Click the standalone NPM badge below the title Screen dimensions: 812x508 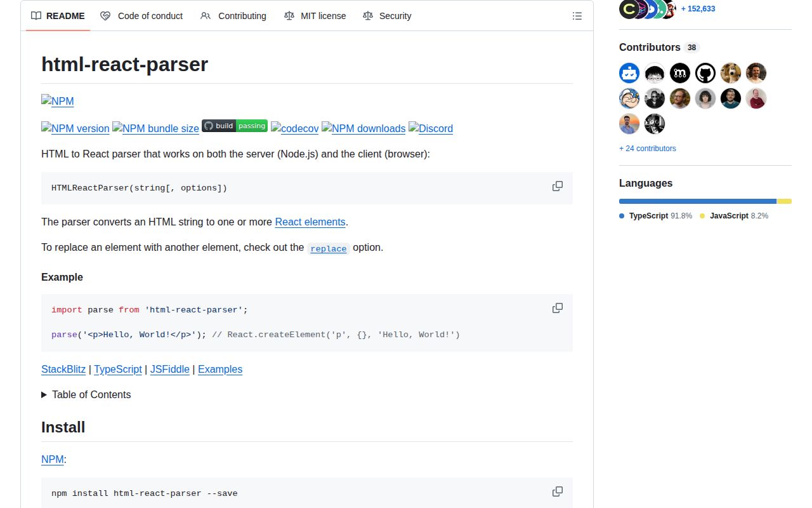pyautogui.click(x=58, y=101)
